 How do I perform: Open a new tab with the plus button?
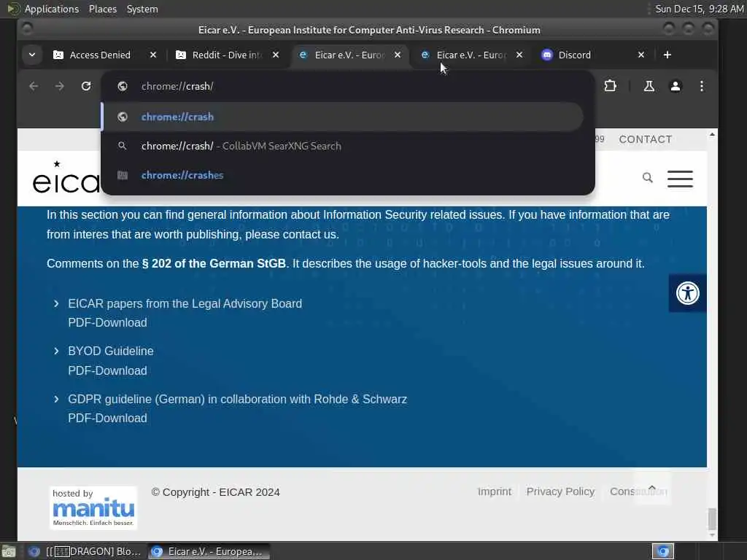click(x=667, y=55)
